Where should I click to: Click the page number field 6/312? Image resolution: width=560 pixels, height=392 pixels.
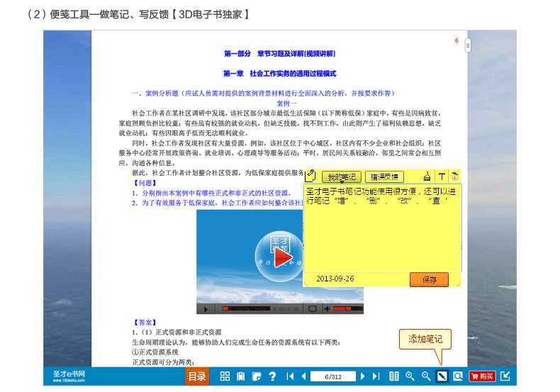click(332, 376)
